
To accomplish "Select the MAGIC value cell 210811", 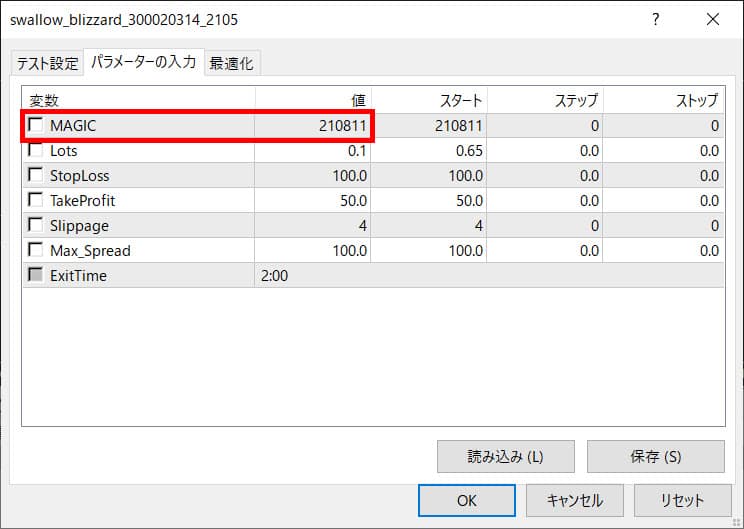I will point(313,126).
